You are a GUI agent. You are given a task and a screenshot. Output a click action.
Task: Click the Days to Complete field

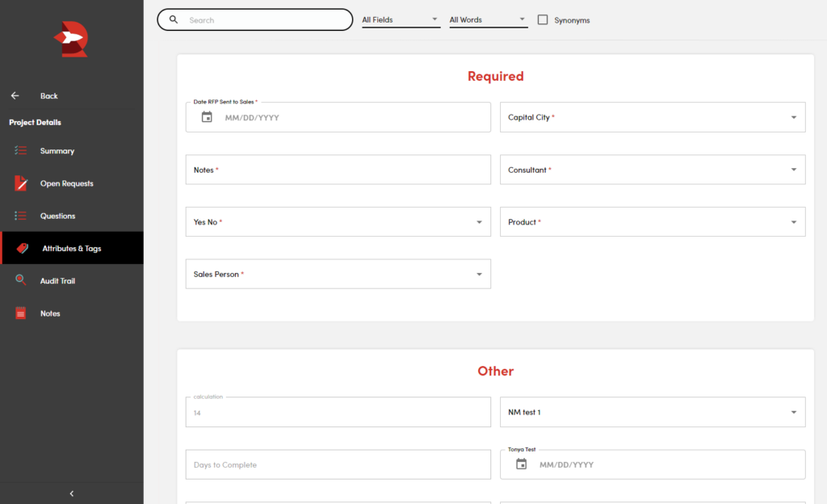pos(338,464)
